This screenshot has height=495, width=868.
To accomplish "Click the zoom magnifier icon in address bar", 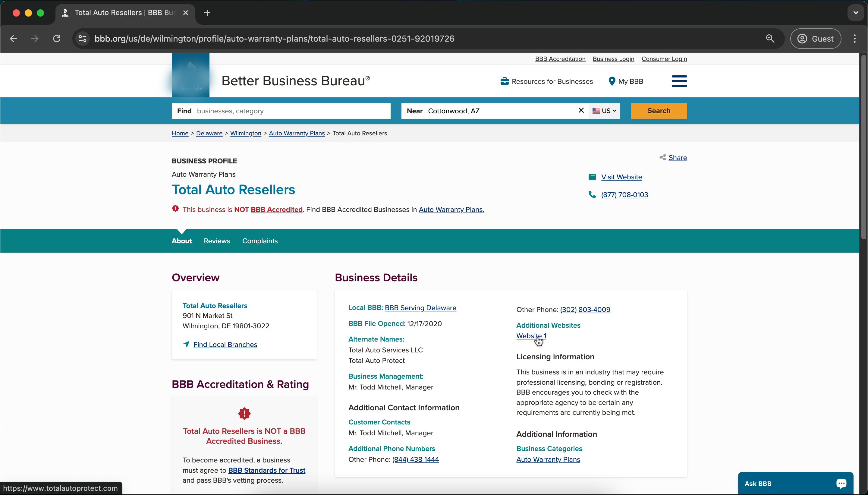I will (x=770, y=39).
